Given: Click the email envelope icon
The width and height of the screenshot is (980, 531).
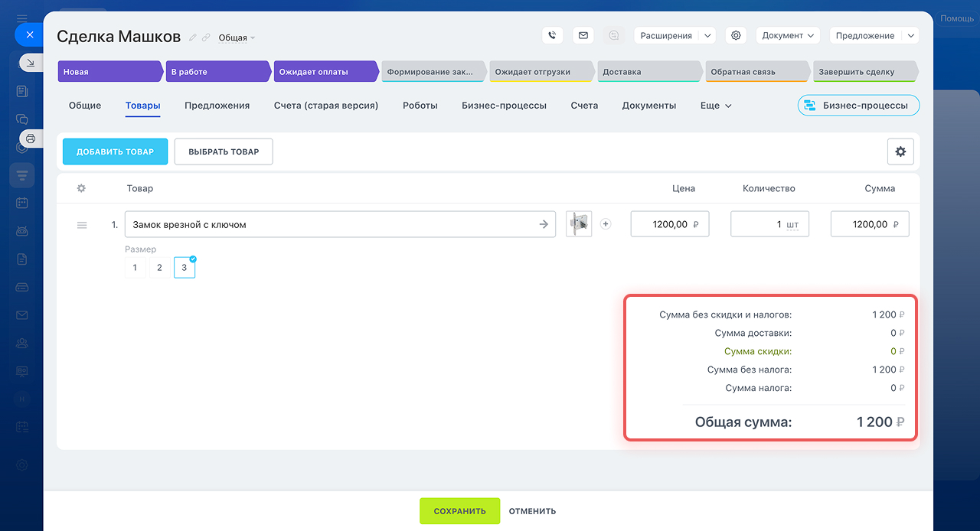Looking at the screenshot, I should [x=583, y=35].
